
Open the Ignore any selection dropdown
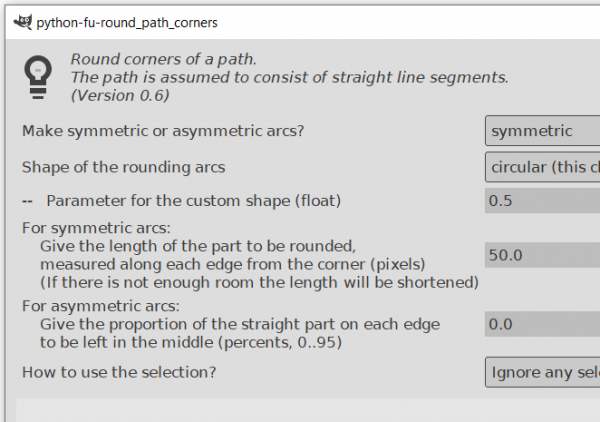point(541,373)
